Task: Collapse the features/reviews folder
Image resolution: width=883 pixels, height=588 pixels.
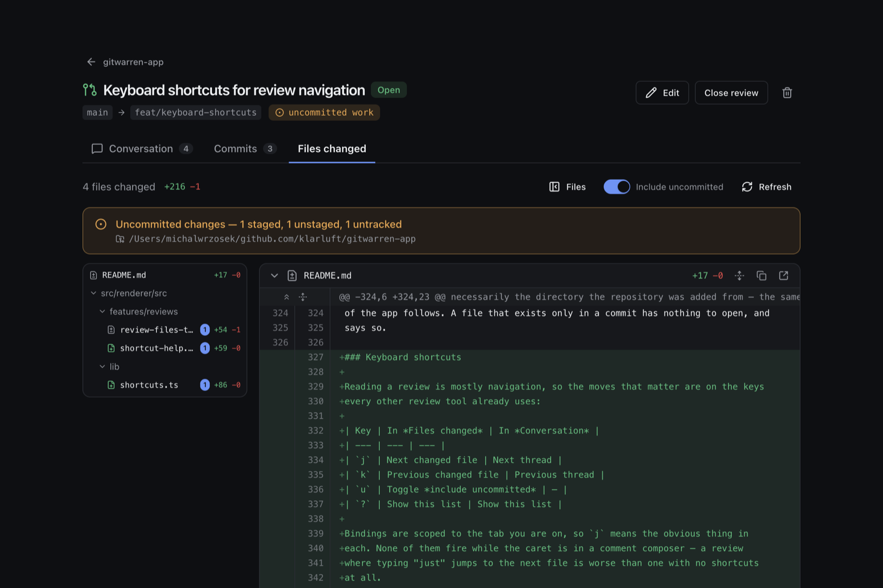Action: coord(164,312)
